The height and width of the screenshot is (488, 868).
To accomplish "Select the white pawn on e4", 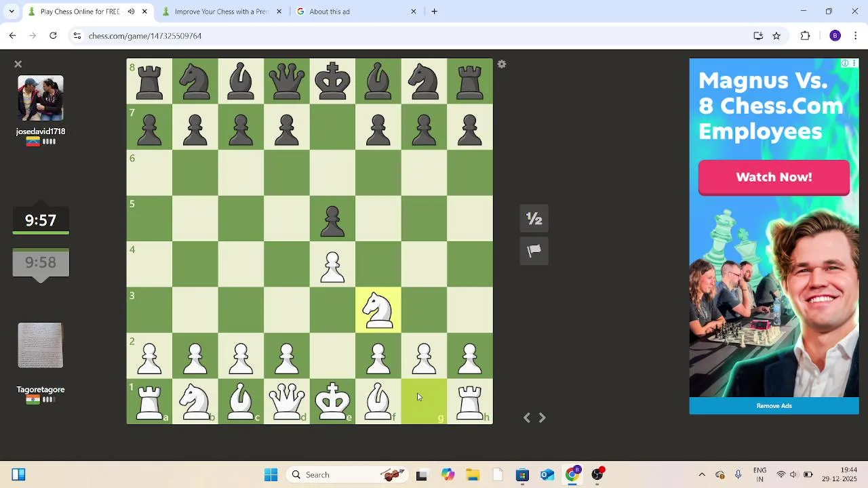I will pos(332,264).
